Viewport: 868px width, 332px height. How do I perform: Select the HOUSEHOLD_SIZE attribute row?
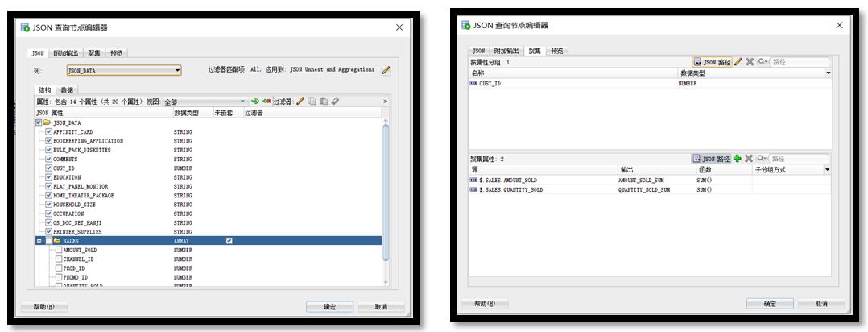pyautogui.click(x=208, y=205)
